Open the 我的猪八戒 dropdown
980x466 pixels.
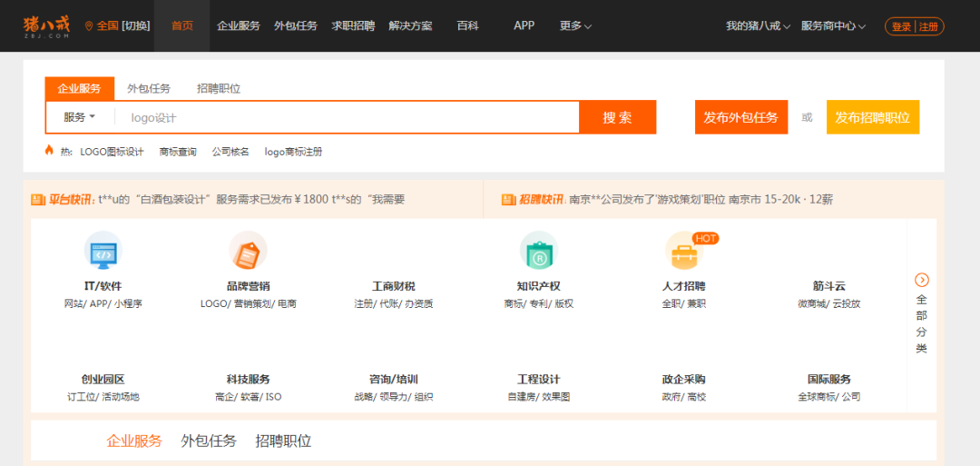(758, 26)
